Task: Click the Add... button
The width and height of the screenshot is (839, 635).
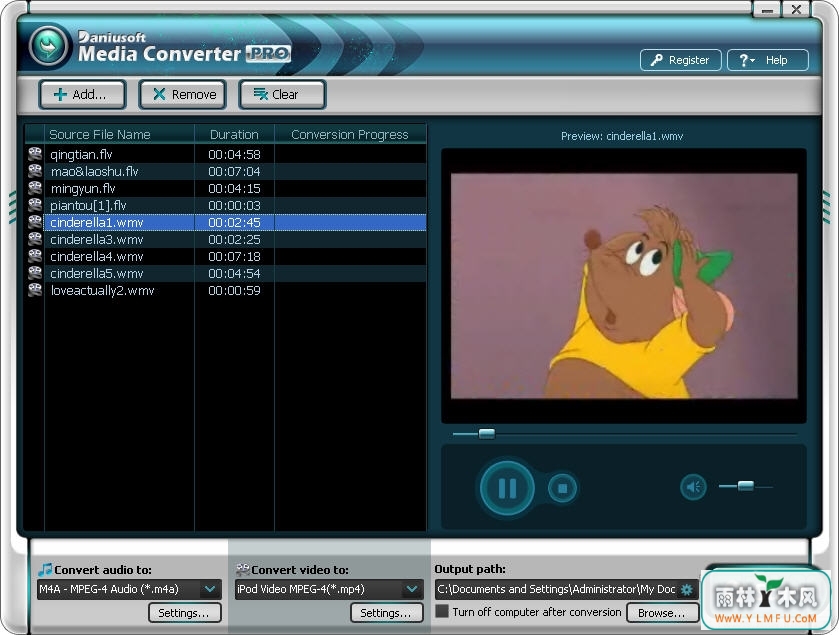Action: 82,95
